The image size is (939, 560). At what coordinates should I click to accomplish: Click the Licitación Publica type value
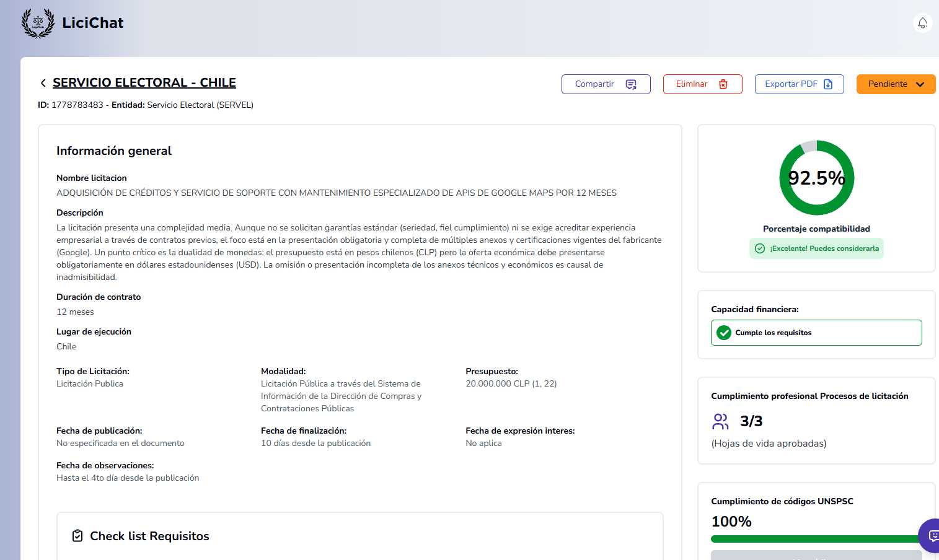(x=90, y=383)
